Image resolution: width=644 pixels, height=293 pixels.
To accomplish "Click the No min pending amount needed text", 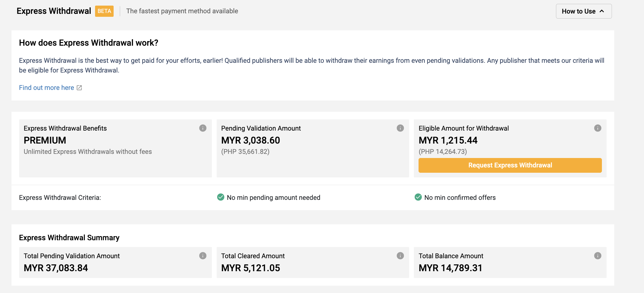I will pyautogui.click(x=273, y=197).
